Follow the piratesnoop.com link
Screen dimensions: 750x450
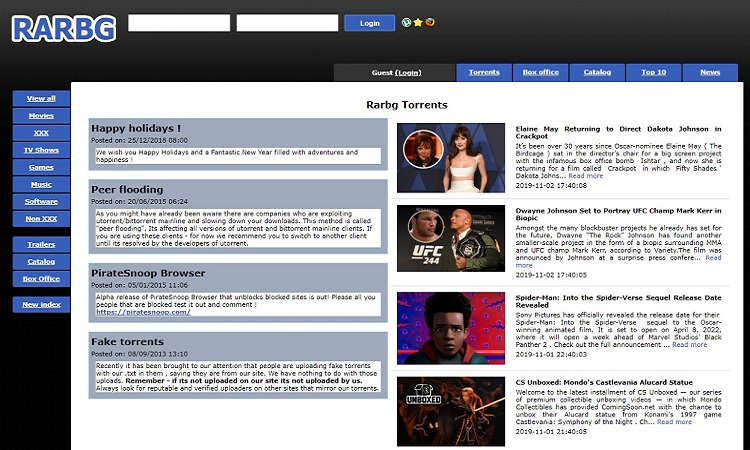point(143,312)
